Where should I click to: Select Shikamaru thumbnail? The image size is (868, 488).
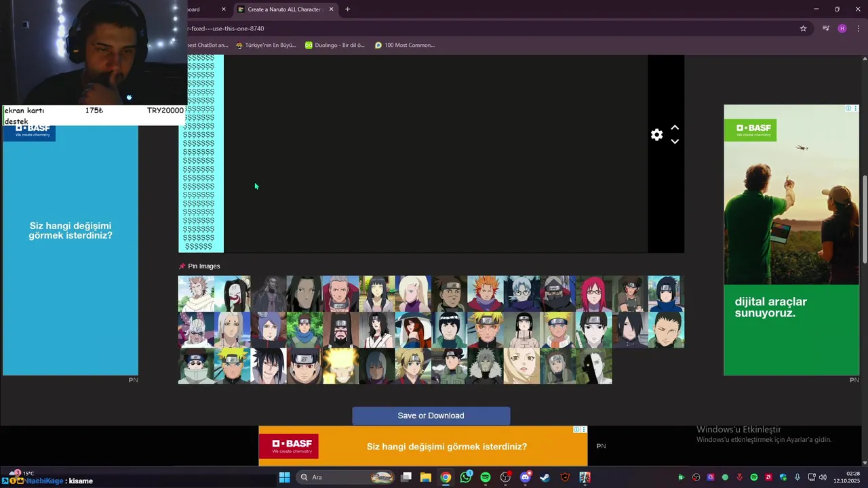pyautogui.click(x=666, y=330)
